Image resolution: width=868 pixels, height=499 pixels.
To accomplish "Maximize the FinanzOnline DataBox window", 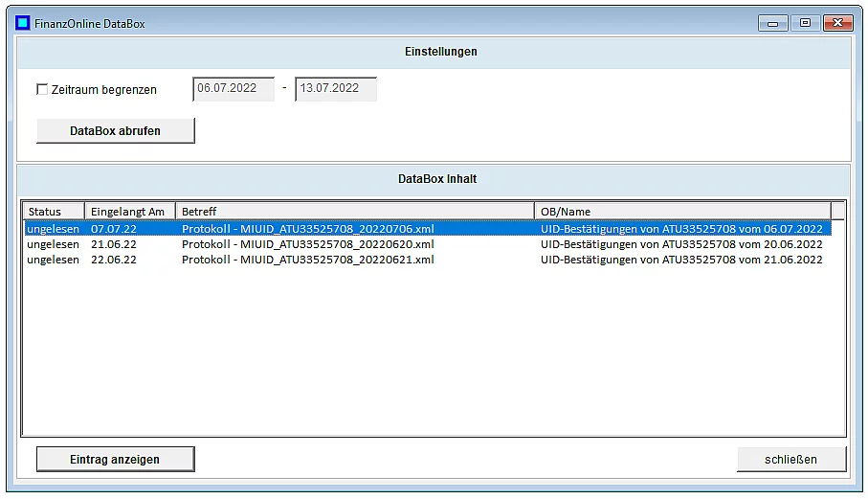I will tap(805, 23).
